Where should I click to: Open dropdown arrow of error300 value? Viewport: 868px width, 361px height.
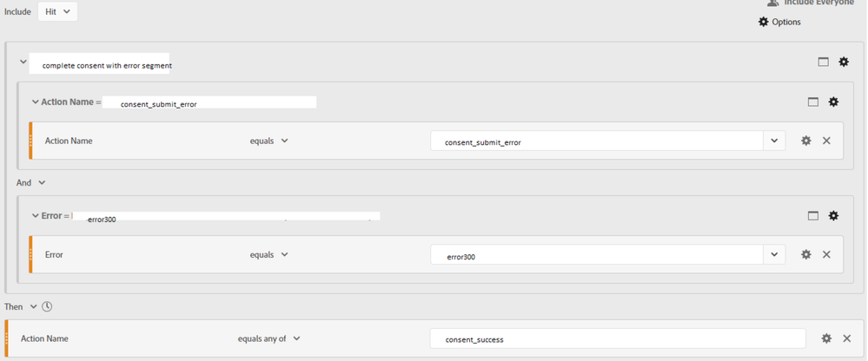pyautogui.click(x=774, y=254)
